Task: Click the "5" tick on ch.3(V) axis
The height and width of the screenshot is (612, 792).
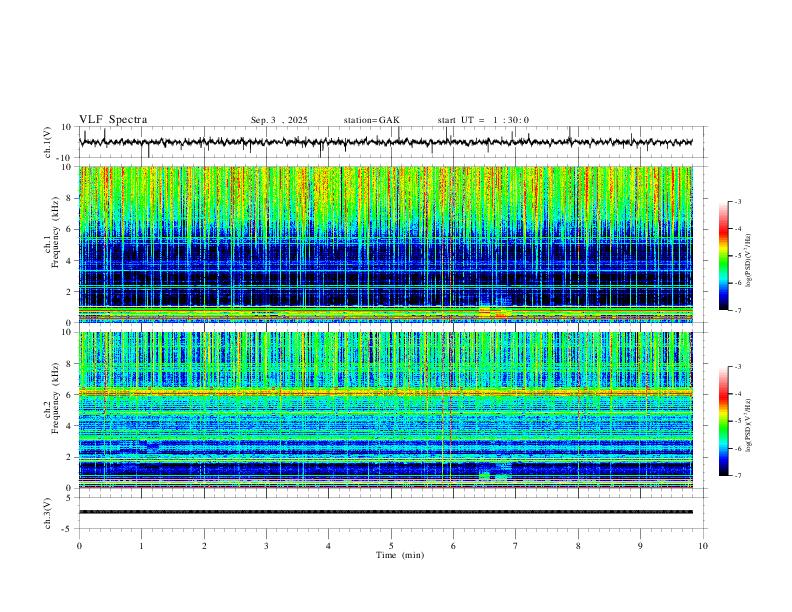Action: (70, 497)
